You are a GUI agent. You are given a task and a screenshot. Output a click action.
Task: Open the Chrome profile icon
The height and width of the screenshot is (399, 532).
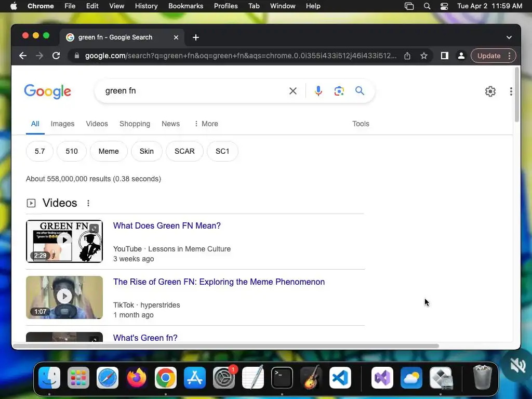[x=461, y=56]
